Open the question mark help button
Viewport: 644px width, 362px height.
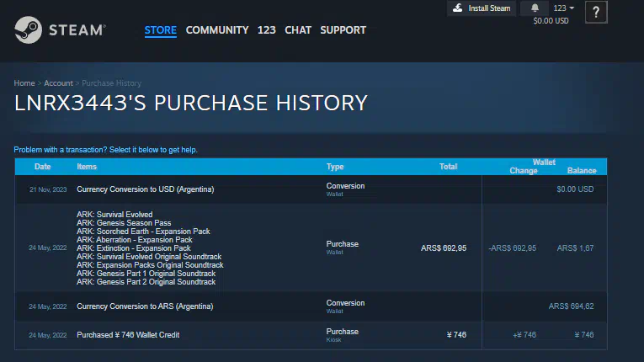(596, 13)
